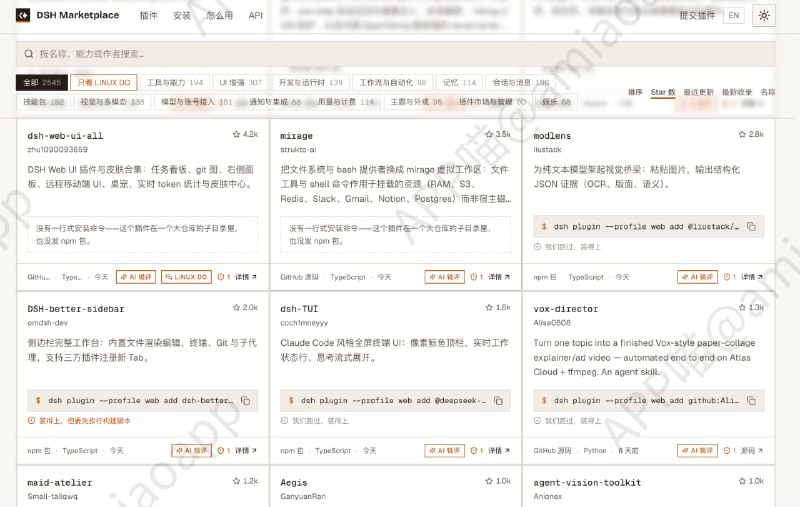The width and height of the screenshot is (800, 507).
Task: Filter by 工具与能力 194
Action: click(175, 82)
